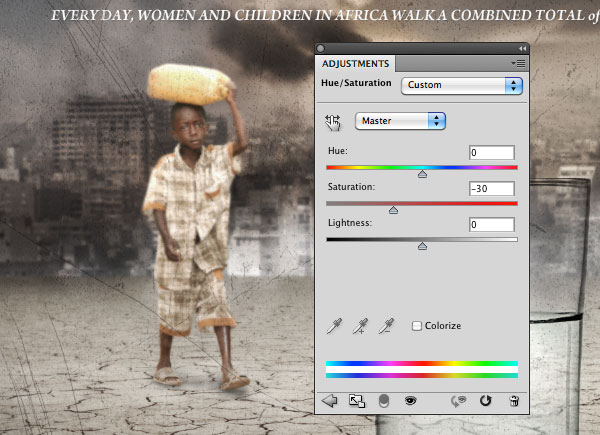Click the Hue/Saturation heading text
The image size is (600, 435).
356,83
